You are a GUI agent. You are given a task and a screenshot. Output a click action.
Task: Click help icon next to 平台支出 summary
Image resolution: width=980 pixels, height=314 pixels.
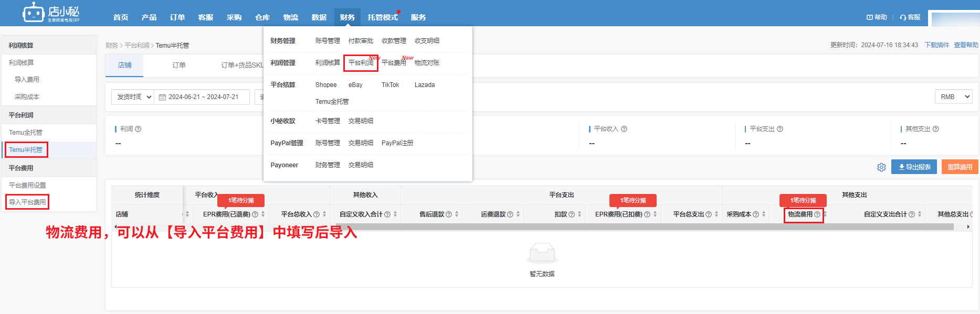coord(780,129)
